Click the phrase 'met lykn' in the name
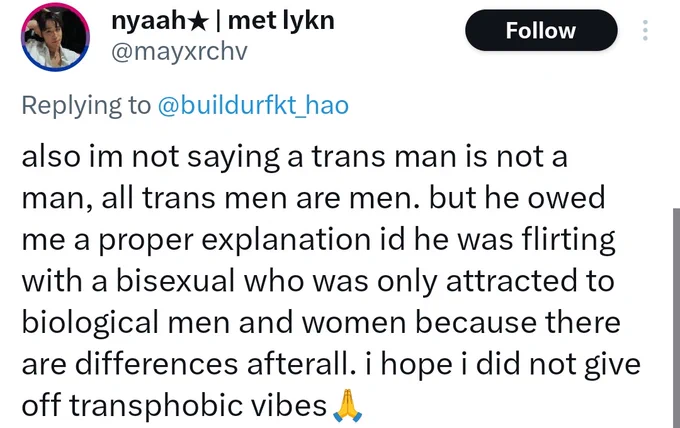The width and height of the screenshot is (680, 428). click(x=281, y=21)
